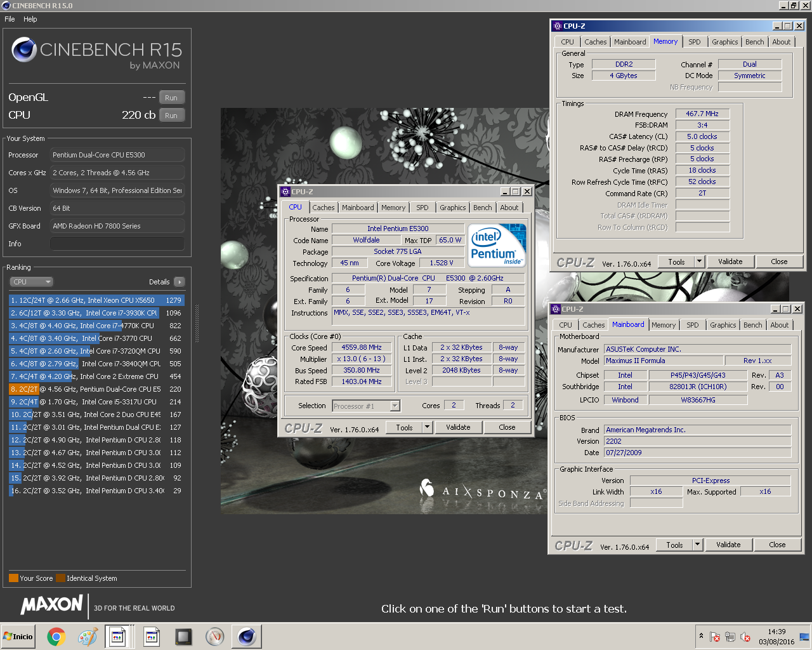
Task: Click the Inicio start button
Action: (18, 636)
